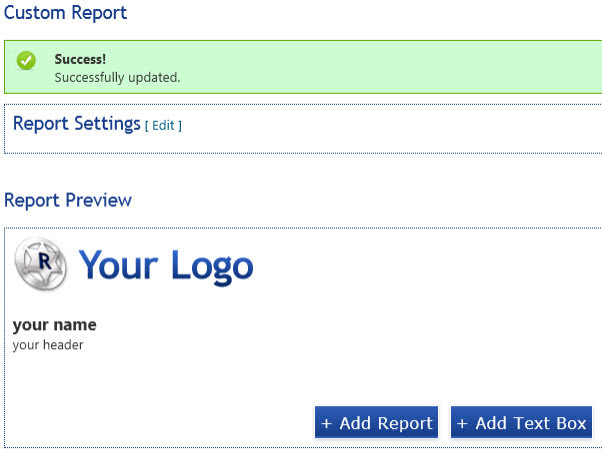This screenshot has width=602, height=453.
Task: Click the plus symbol on Add Text Box
Action: (x=462, y=424)
